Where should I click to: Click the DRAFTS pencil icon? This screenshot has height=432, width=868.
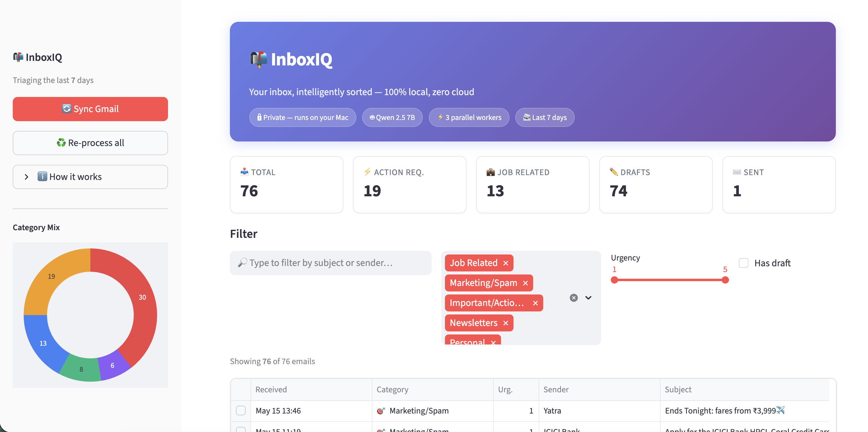click(614, 172)
